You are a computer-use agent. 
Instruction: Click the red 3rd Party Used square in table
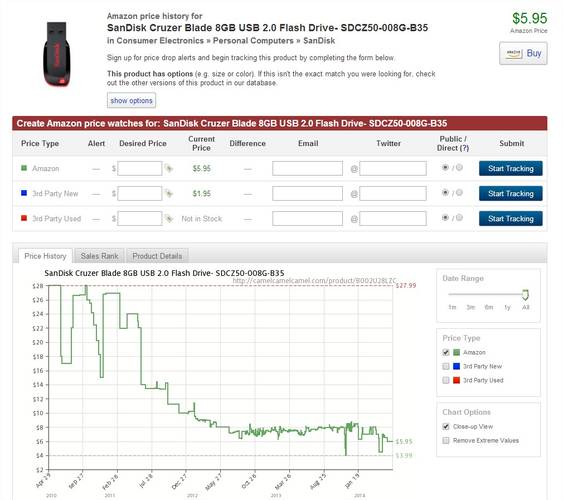coord(24,218)
